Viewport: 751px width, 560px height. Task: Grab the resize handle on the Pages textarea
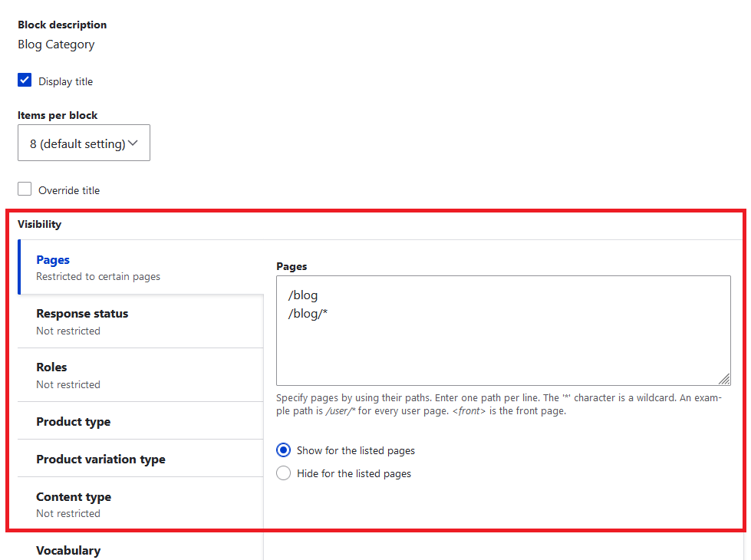point(723,378)
